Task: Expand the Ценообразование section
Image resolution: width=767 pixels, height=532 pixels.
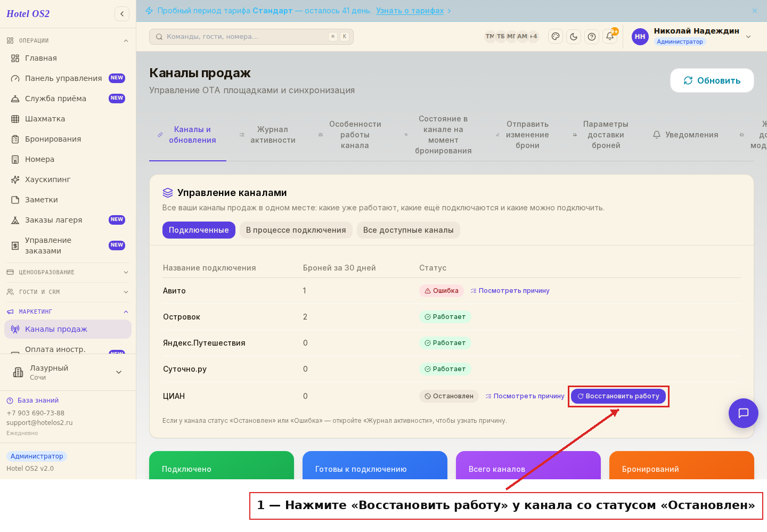Action: pyautogui.click(x=68, y=272)
